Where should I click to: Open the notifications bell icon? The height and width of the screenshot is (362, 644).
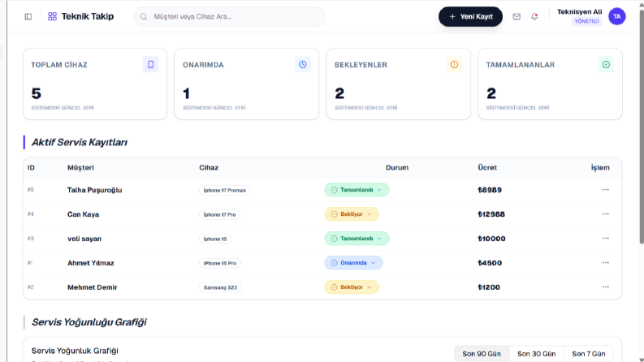click(534, 16)
